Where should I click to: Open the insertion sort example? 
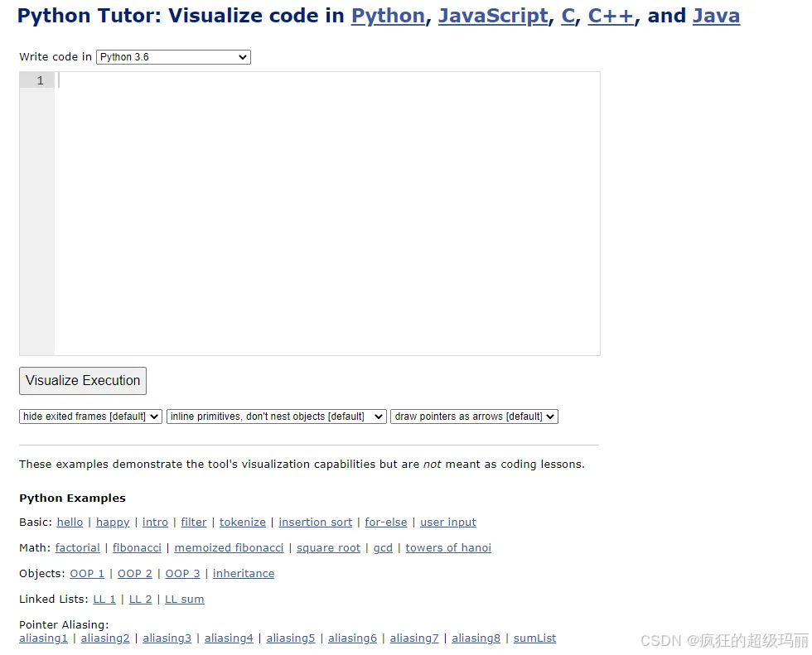point(315,522)
